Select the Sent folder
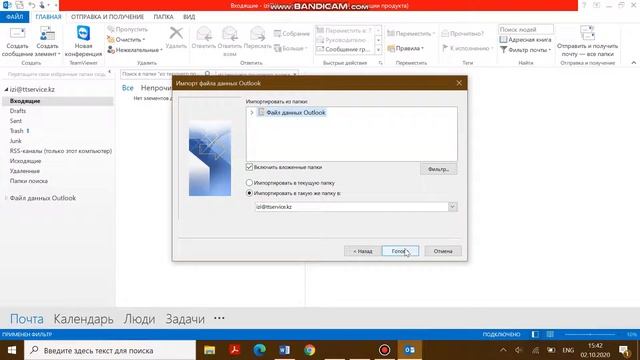The image size is (640, 360). click(16, 121)
